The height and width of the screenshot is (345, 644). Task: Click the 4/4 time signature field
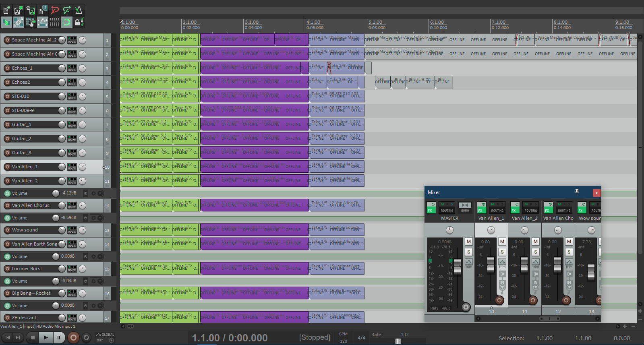click(x=362, y=338)
